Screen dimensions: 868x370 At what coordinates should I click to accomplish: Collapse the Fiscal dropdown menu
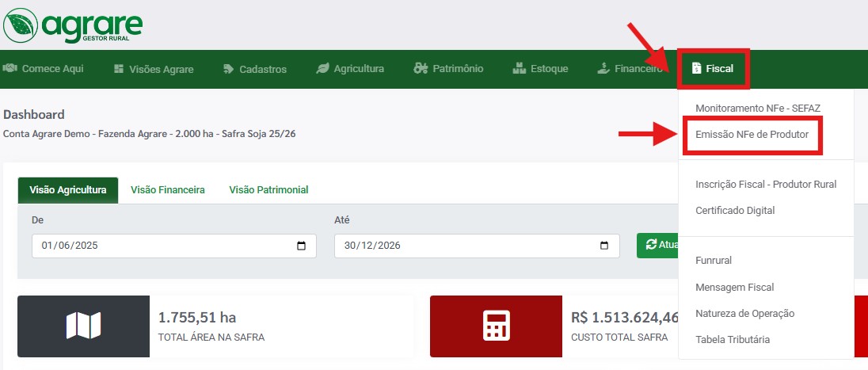pos(714,69)
